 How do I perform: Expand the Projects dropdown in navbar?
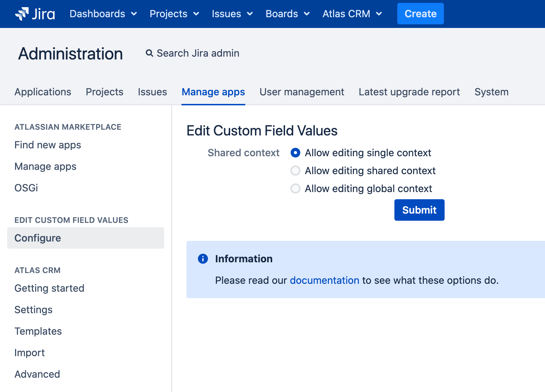[x=174, y=14]
